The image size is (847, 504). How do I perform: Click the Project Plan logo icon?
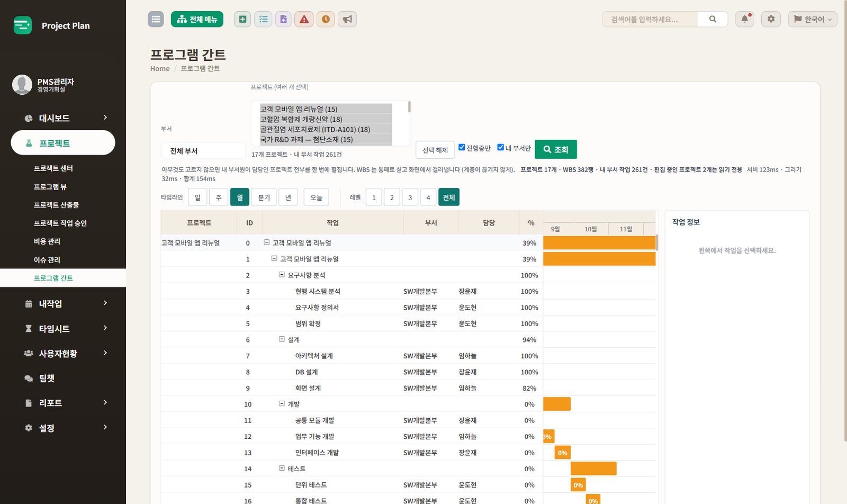(x=23, y=25)
